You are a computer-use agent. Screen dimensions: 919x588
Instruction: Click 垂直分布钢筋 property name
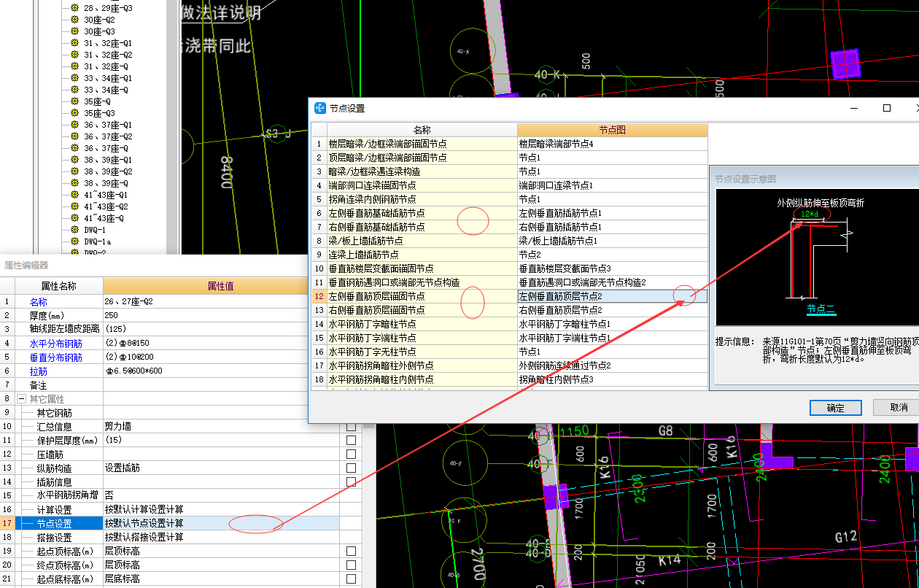coord(55,357)
